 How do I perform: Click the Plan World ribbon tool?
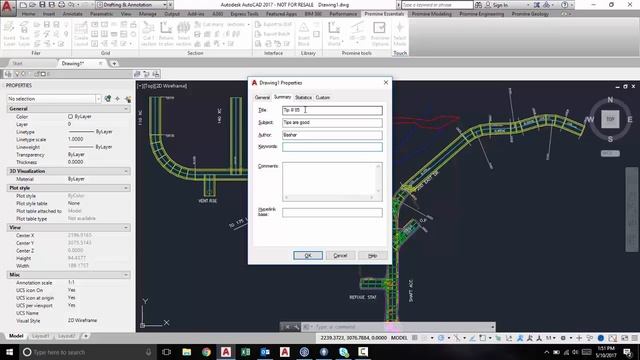(334, 34)
